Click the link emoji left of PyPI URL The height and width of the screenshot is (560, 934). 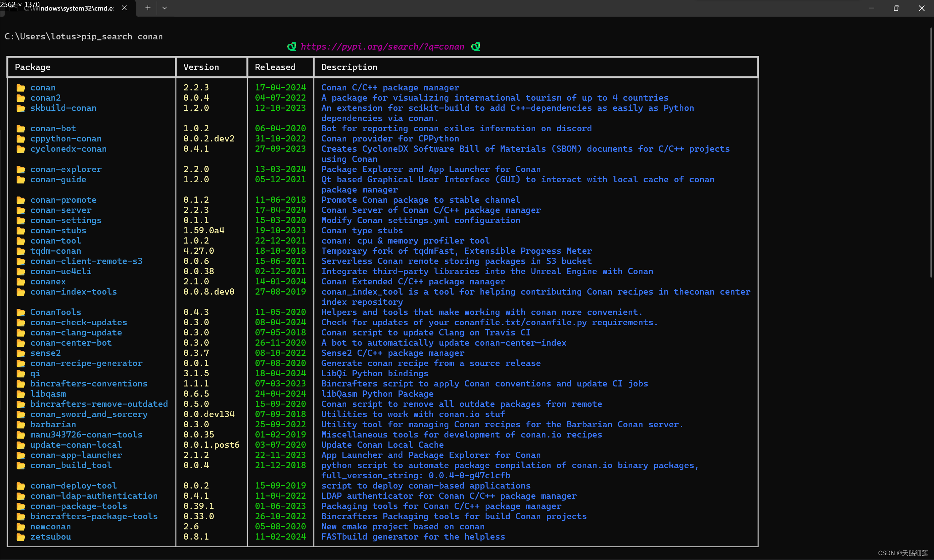point(292,47)
